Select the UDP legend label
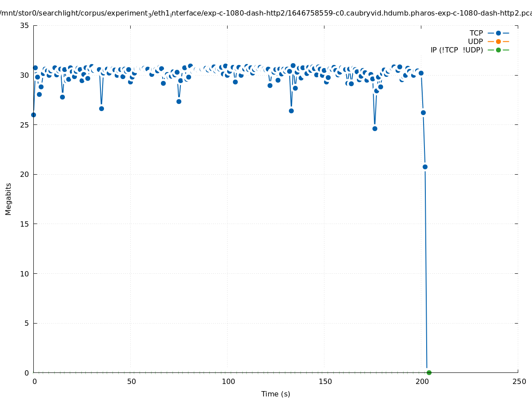The image size is (532, 400). pos(475,42)
